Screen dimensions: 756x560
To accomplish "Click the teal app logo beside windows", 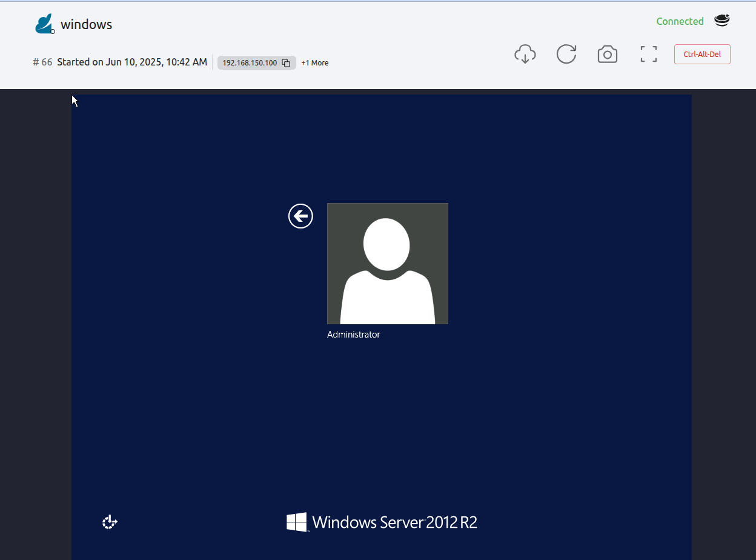I will coord(43,23).
